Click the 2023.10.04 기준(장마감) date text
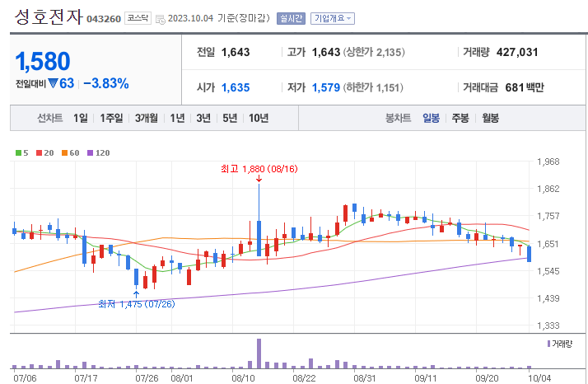 tap(218, 18)
